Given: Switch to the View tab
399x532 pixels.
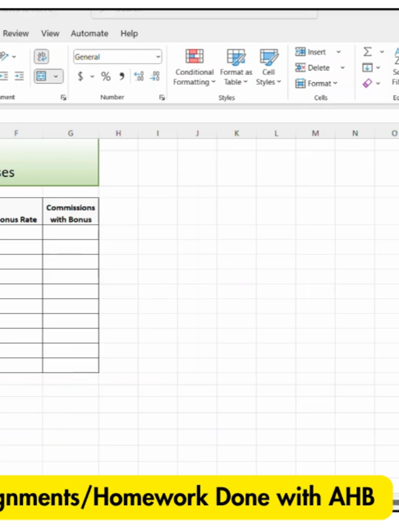Looking at the screenshot, I should 50,33.
